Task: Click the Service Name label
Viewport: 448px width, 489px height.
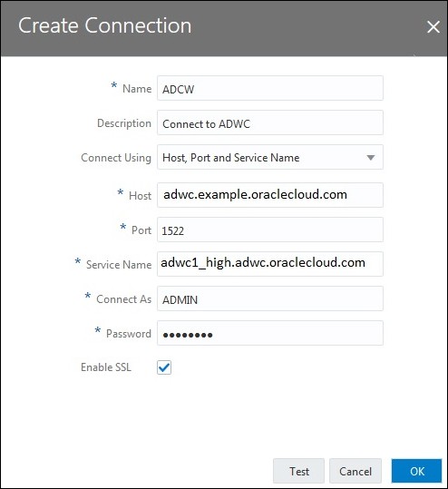Action: coord(119,265)
